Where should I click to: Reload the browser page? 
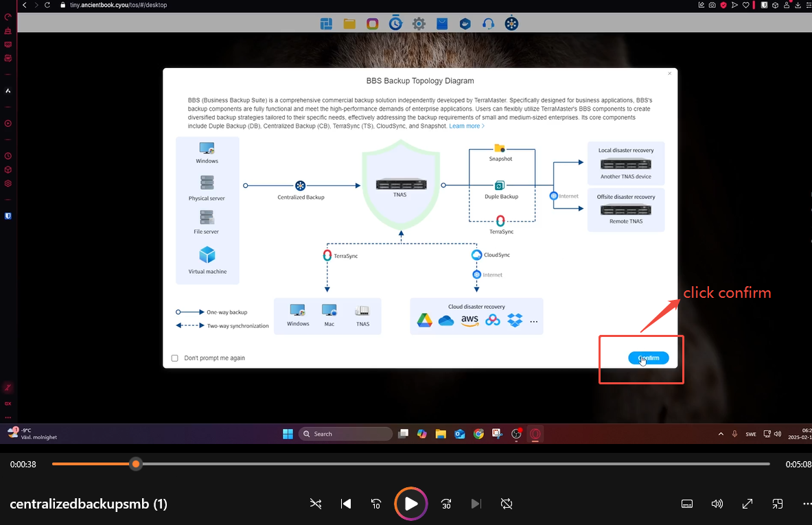point(47,5)
